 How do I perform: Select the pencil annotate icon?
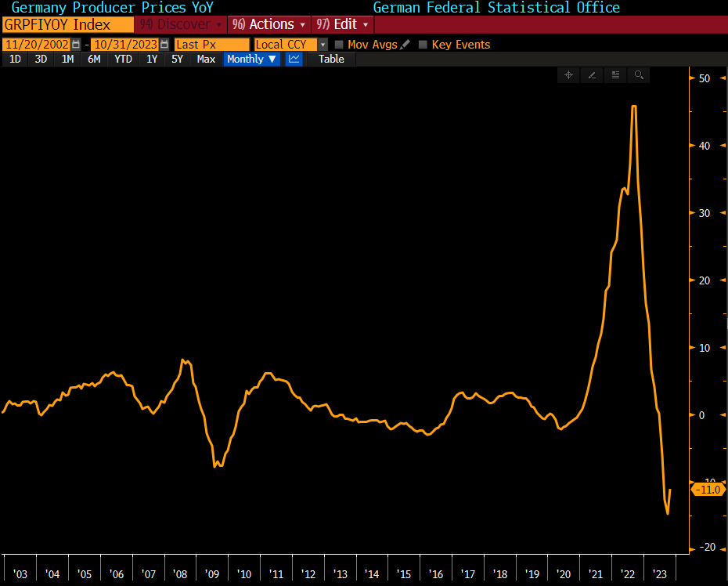[x=593, y=75]
